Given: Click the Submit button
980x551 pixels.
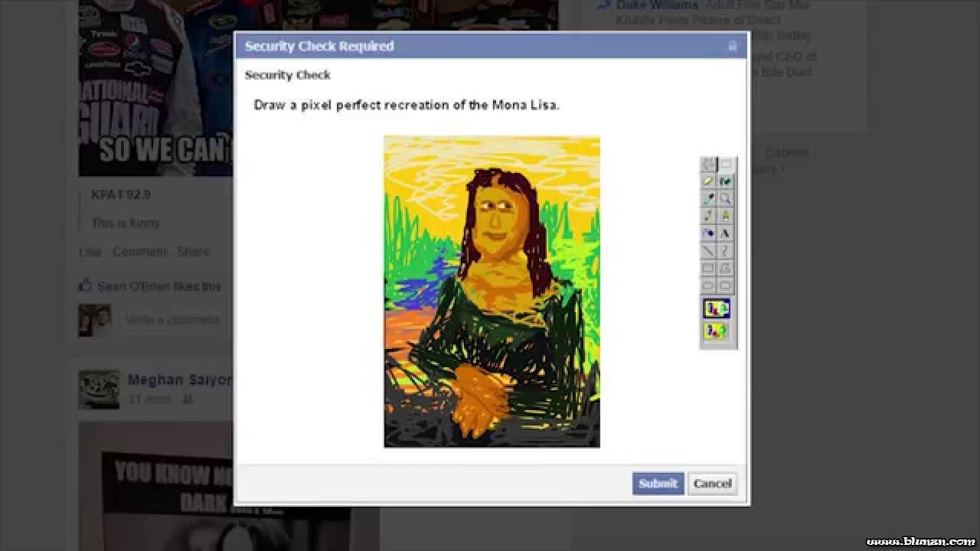Looking at the screenshot, I should tap(658, 483).
